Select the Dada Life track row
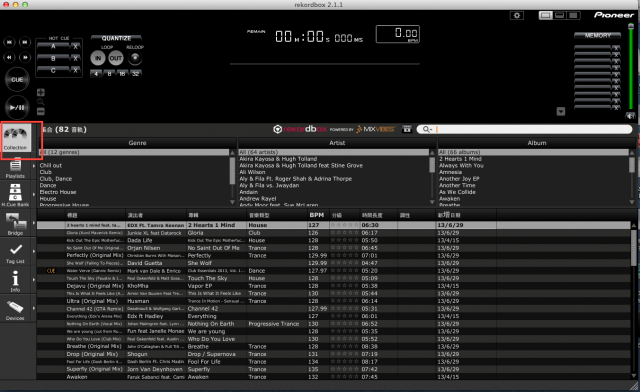640x392 pixels. [334, 241]
